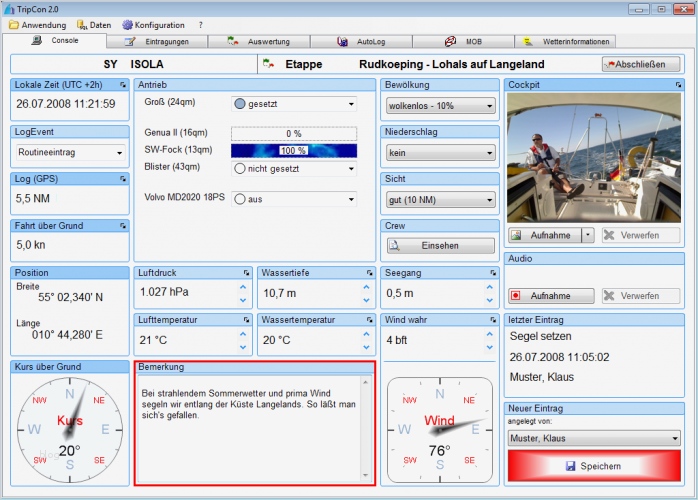The width and height of the screenshot is (698, 500).
Task: Click the Bemerkung scrollbar down arrow
Action: click(365, 476)
